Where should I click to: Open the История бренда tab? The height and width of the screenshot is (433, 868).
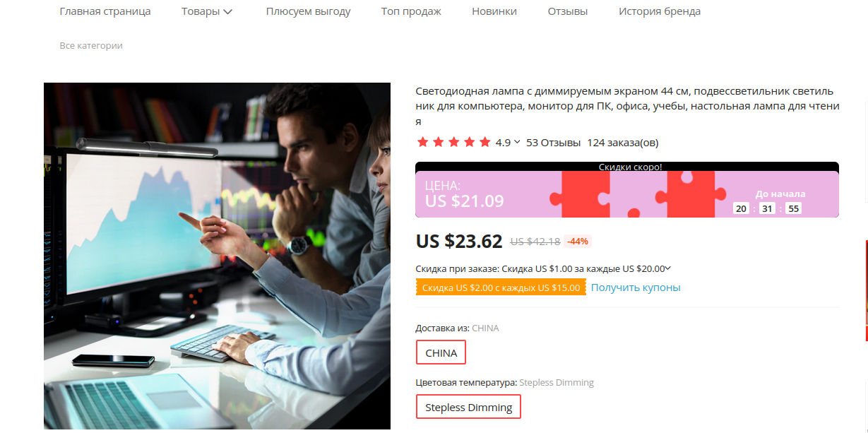(660, 11)
